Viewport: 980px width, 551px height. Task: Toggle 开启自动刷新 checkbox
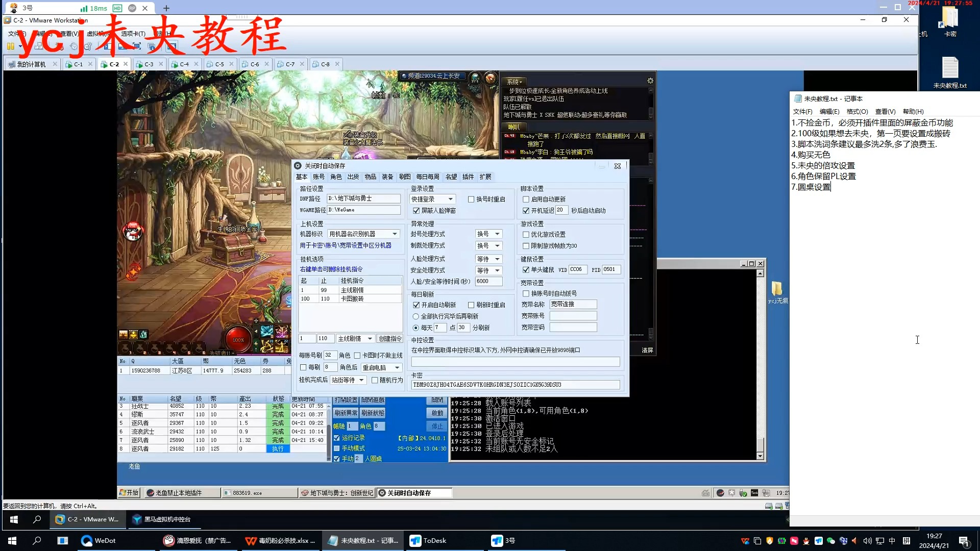tap(416, 305)
